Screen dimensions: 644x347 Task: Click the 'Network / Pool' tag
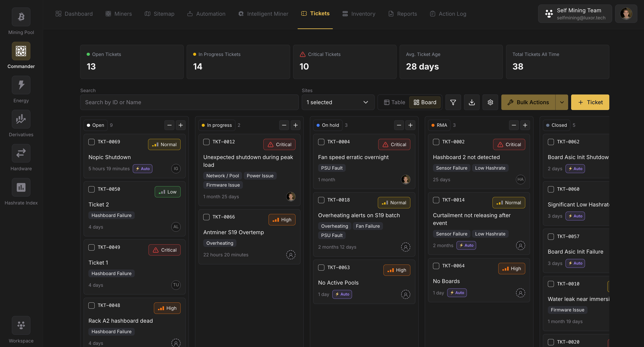(x=222, y=176)
